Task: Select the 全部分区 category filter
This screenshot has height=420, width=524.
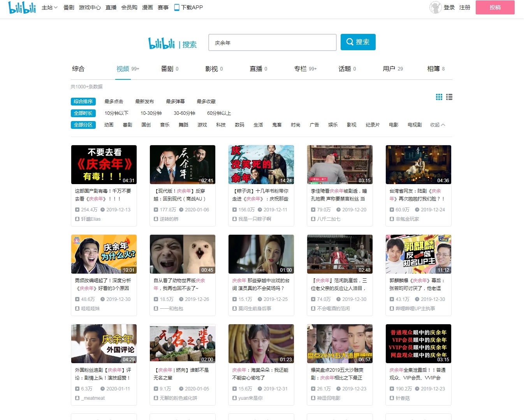Action: point(83,125)
